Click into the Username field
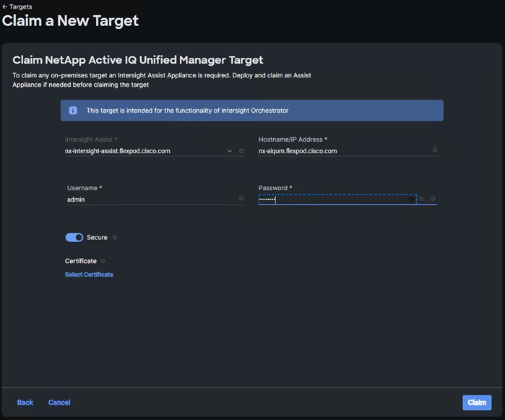The height and width of the screenshot is (420, 505). coord(150,199)
